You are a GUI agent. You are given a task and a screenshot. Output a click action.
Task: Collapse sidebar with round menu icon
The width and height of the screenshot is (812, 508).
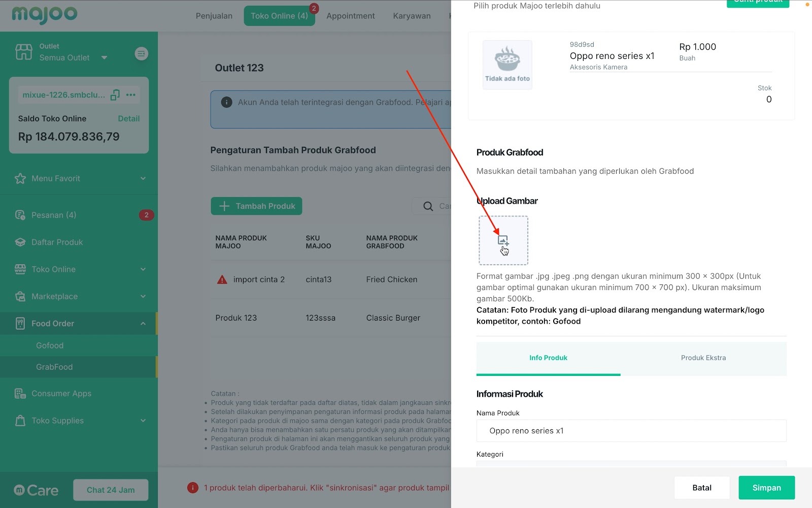[x=142, y=53]
